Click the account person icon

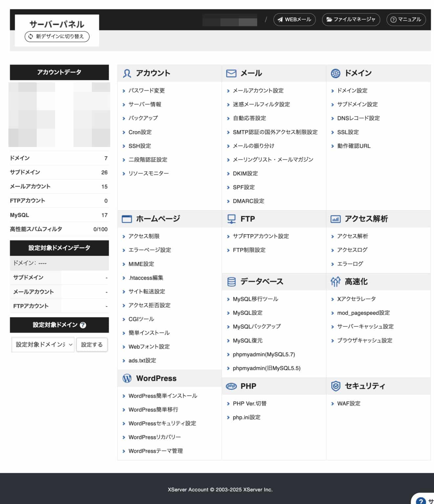pos(127,73)
